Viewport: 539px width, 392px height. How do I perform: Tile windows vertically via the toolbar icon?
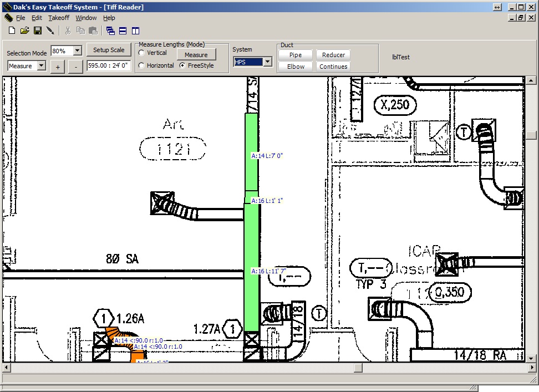[x=135, y=30]
